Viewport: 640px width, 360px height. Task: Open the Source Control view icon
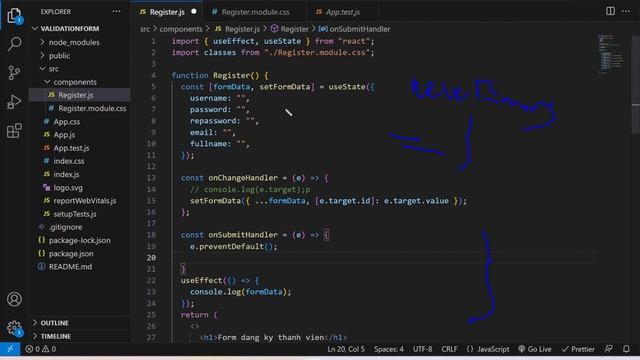coord(14,73)
